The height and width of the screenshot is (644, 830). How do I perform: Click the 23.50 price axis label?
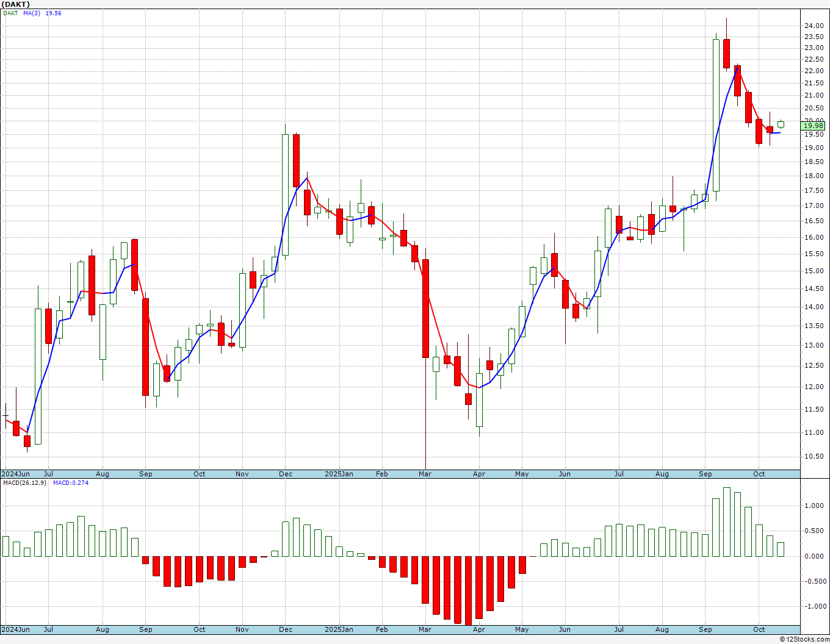coord(814,37)
